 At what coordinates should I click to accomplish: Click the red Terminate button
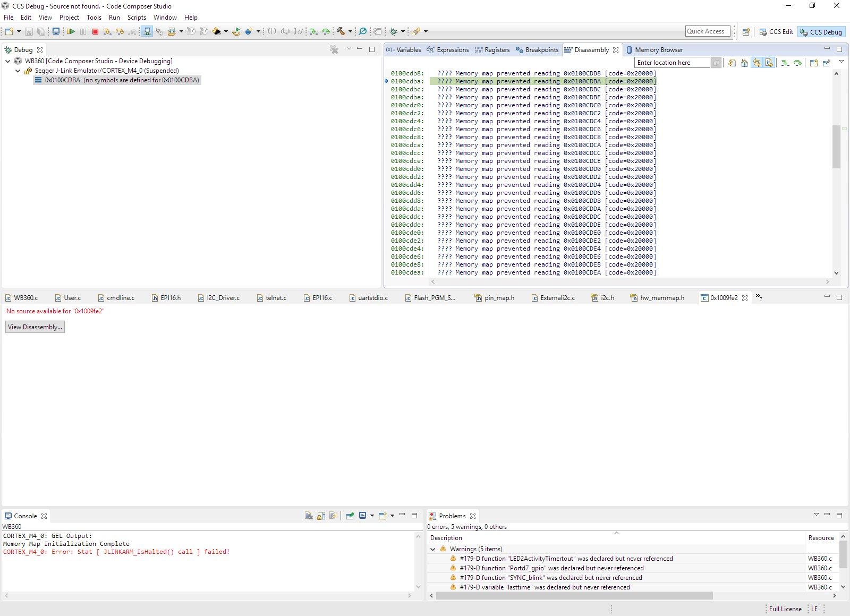pos(96,32)
